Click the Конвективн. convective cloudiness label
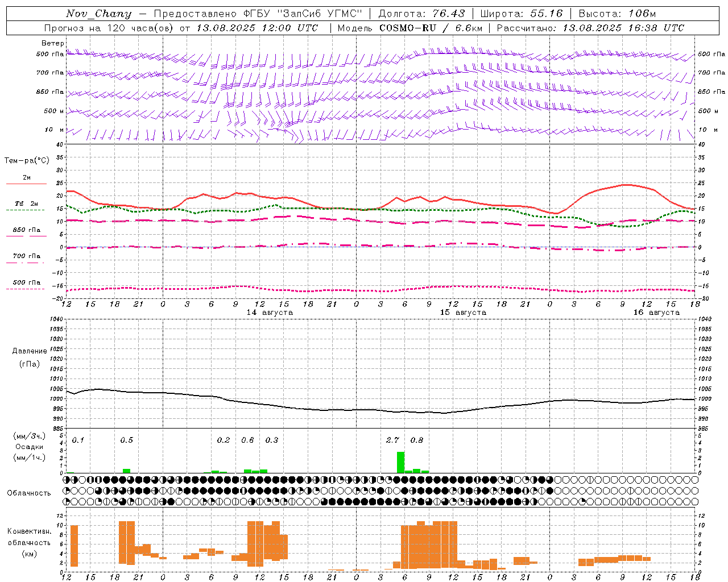Viewport: 728px width, 582px height. click(x=30, y=531)
